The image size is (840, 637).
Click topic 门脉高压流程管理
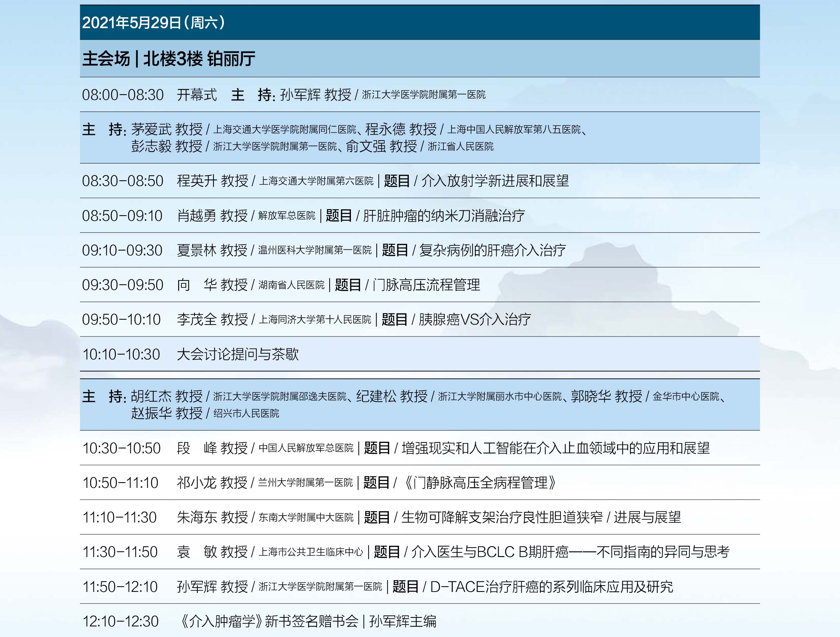pos(426,285)
